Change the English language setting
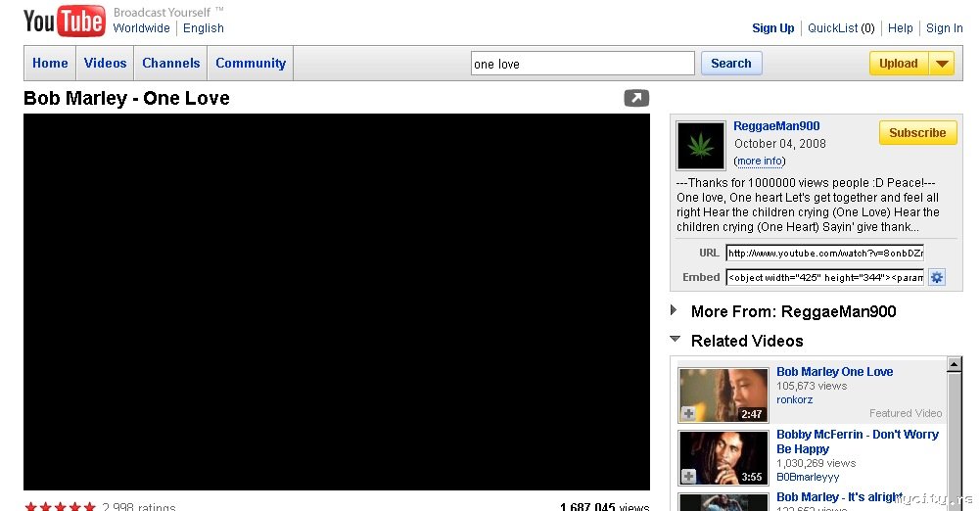The height and width of the screenshot is (511, 980). (203, 28)
